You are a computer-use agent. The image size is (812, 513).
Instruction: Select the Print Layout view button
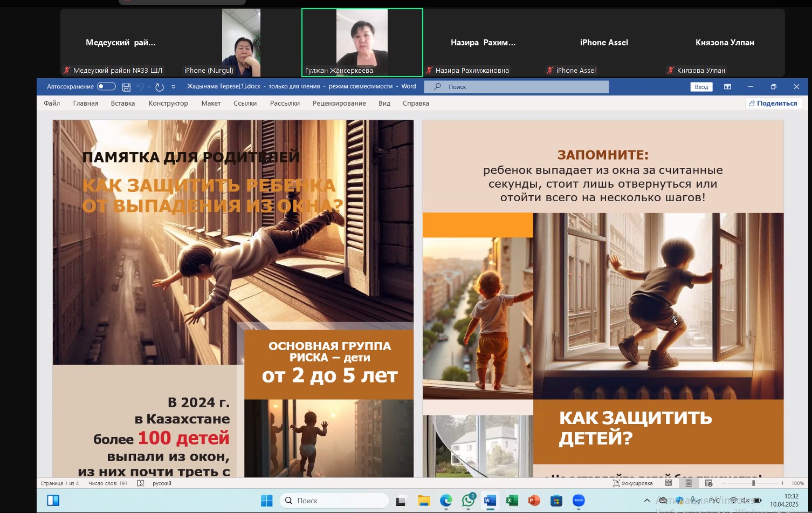[x=689, y=483]
